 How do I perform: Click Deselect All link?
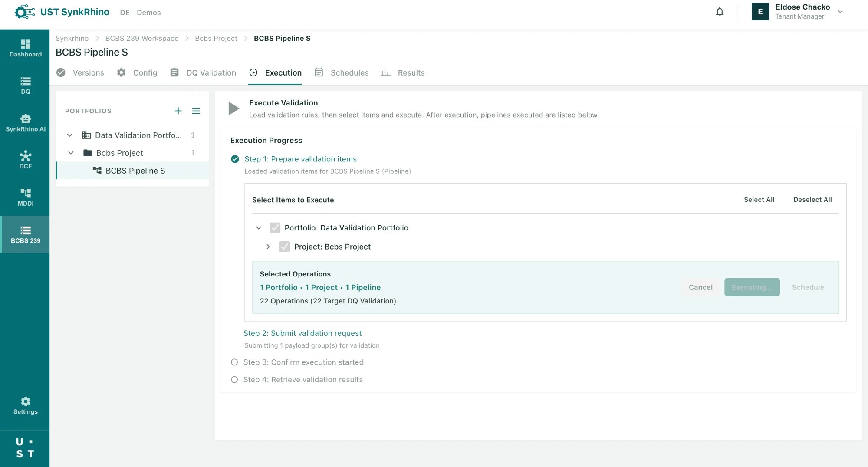pyautogui.click(x=812, y=200)
